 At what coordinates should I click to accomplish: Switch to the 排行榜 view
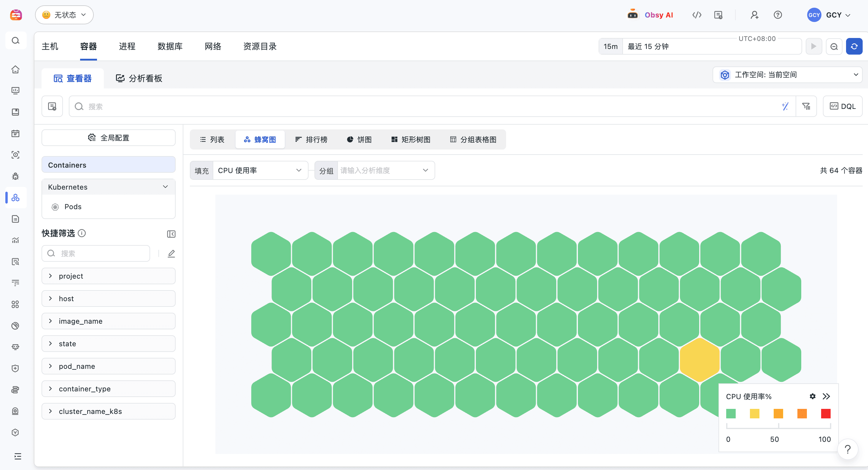click(x=311, y=139)
